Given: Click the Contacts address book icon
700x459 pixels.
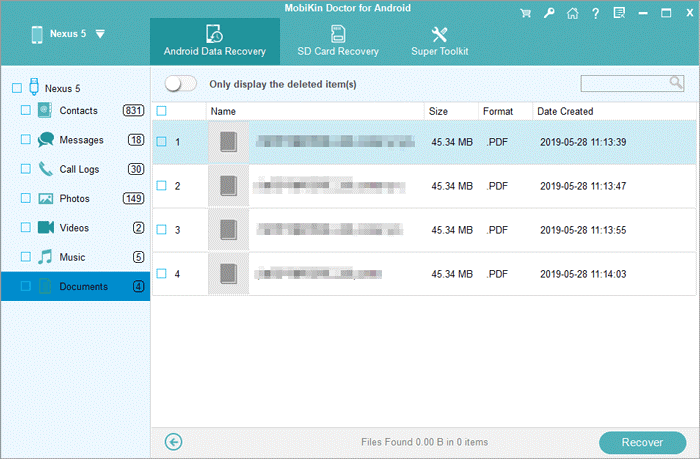Looking at the screenshot, I should pos(45,110).
